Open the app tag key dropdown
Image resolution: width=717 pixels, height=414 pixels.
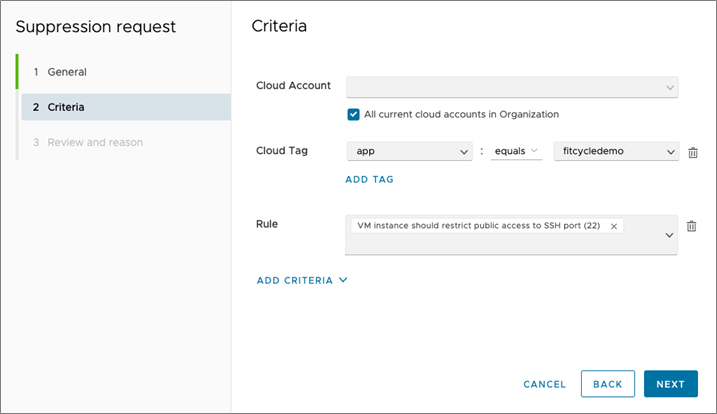click(x=409, y=151)
